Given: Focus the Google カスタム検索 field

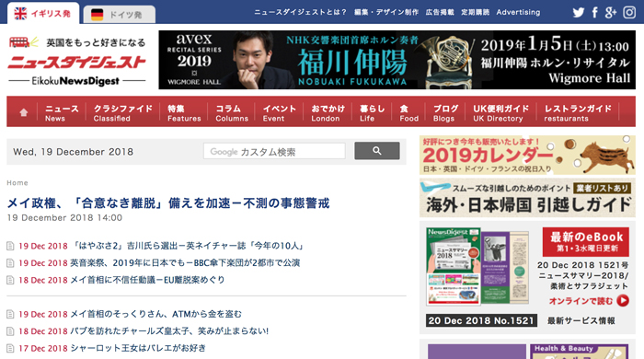Looking at the screenshot, I should pyautogui.click(x=274, y=151).
